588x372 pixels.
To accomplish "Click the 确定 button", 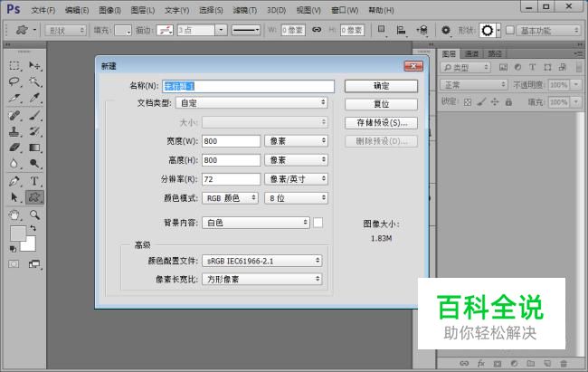I will [381, 86].
